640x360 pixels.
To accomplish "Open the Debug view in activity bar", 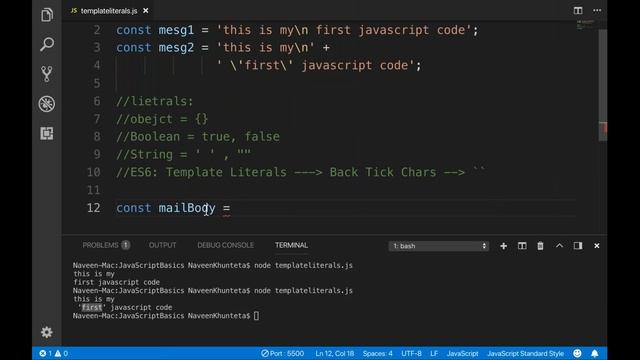I will pyautogui.click(x=47, y=104).
